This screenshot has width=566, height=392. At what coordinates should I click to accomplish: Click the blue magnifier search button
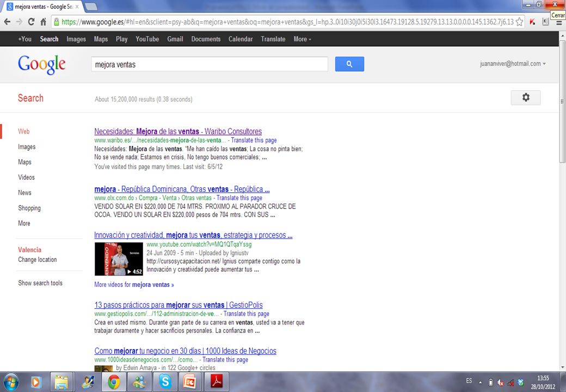(349, 64)
